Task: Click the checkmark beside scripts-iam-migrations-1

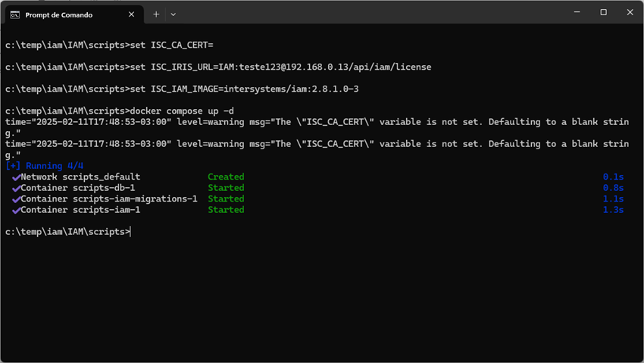Action: pyautogui.click(x=16, y=199)
